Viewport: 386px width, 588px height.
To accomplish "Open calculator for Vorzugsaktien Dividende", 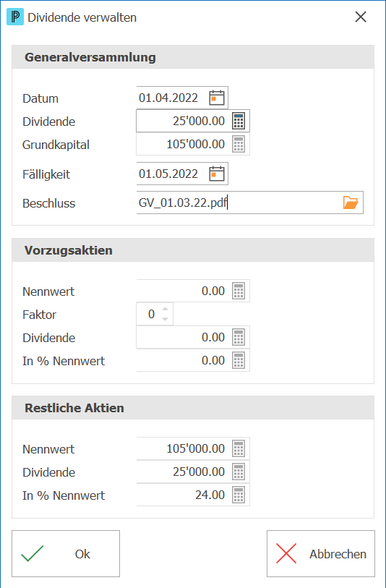I will pos(239,338).
